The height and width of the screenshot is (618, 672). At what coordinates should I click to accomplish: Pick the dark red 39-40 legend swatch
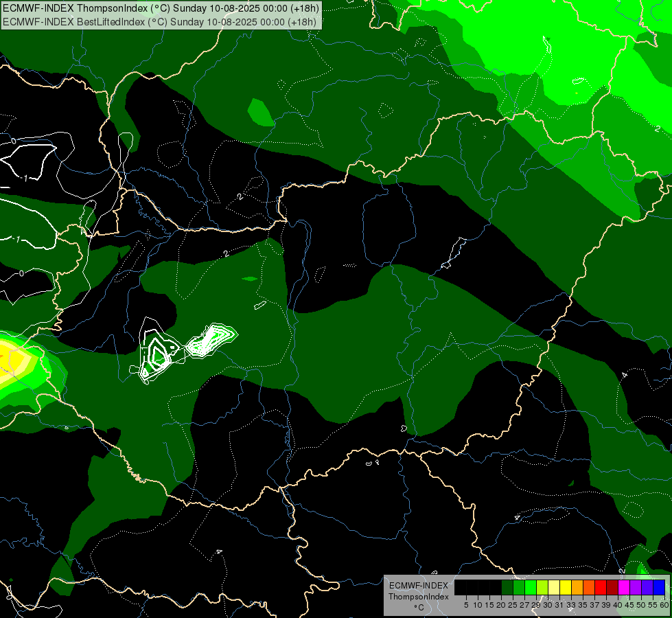612,588
